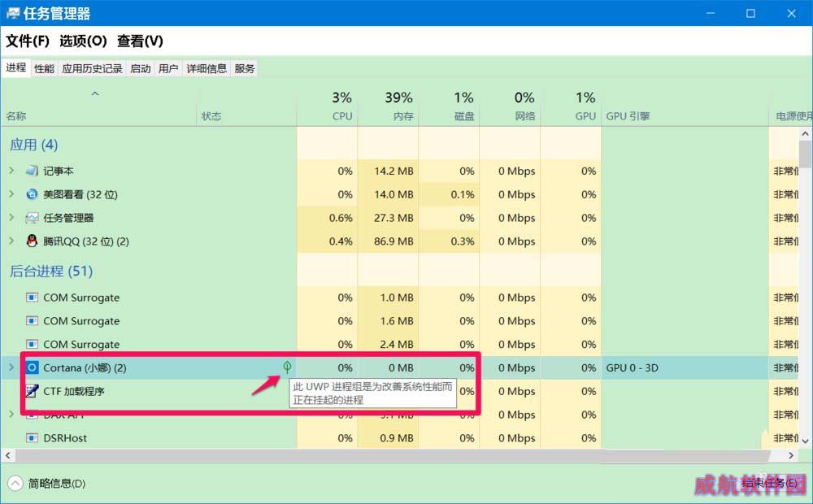813x504 pixels.
Task: Click the 0.6% CPU value
Action: pos(341,218)
